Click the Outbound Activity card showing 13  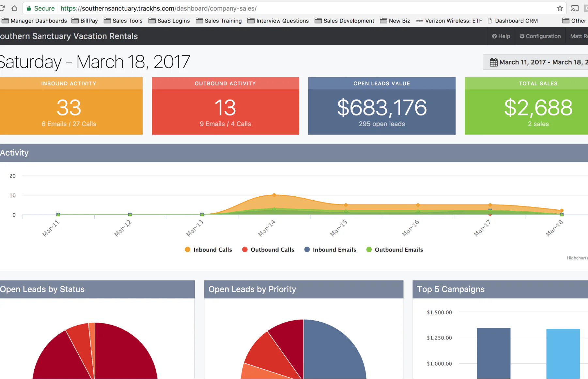[225, 106]
